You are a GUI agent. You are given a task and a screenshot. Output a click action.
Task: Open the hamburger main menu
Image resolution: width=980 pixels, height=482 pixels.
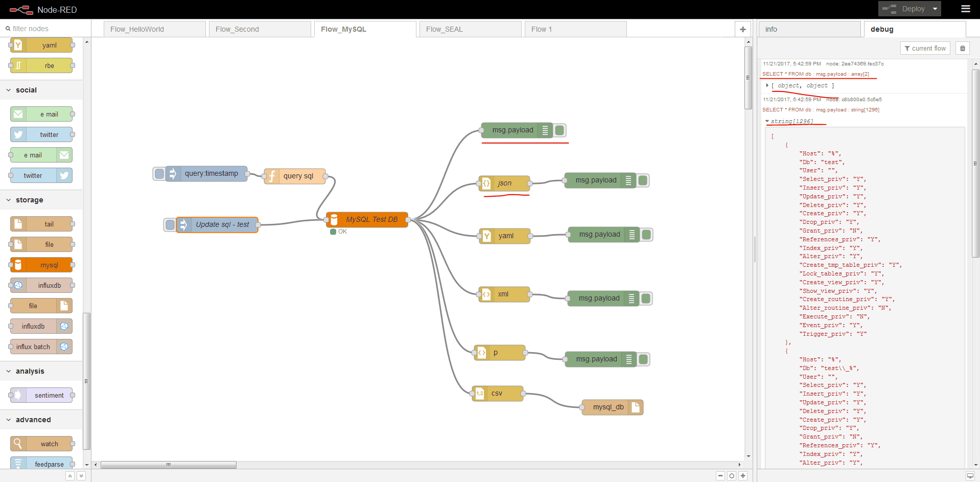(x=965, y=9)
